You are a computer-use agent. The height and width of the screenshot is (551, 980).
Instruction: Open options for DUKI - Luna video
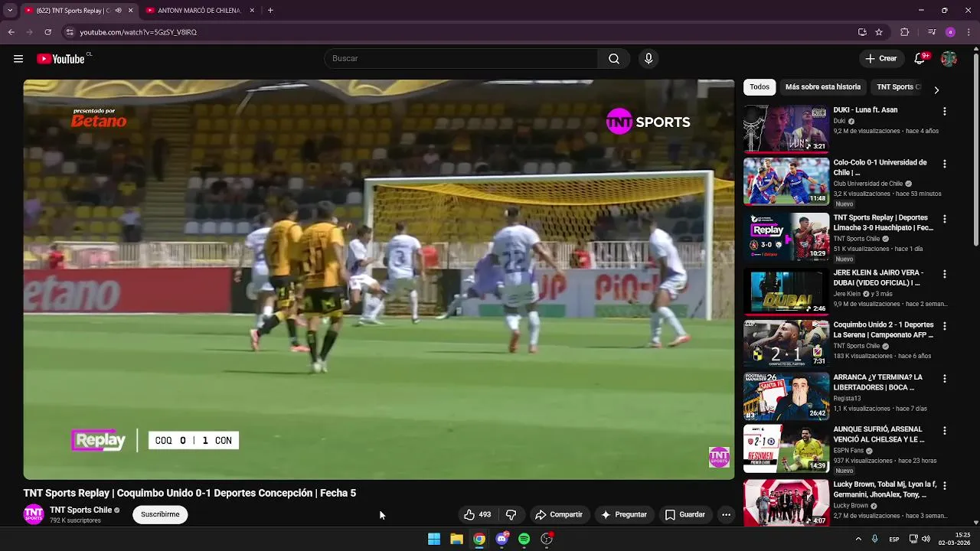(x=944, y=111)
